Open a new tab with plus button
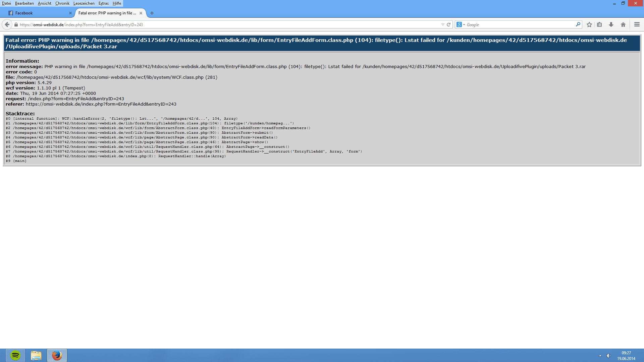Image resolution: width=644 pixels, height=362 pixels. (x=152, y=13)
